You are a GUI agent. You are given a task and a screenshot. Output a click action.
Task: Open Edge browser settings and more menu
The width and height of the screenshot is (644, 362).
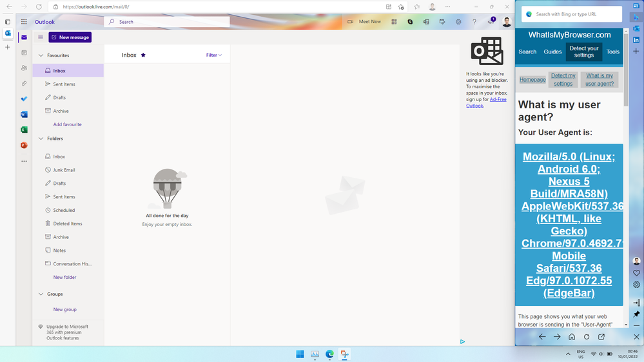click(447, 6)
